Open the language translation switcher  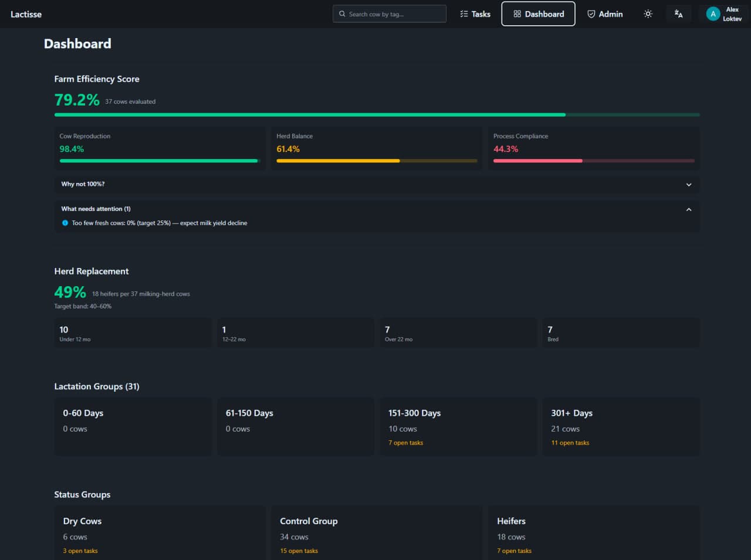[x=678, y=14]
